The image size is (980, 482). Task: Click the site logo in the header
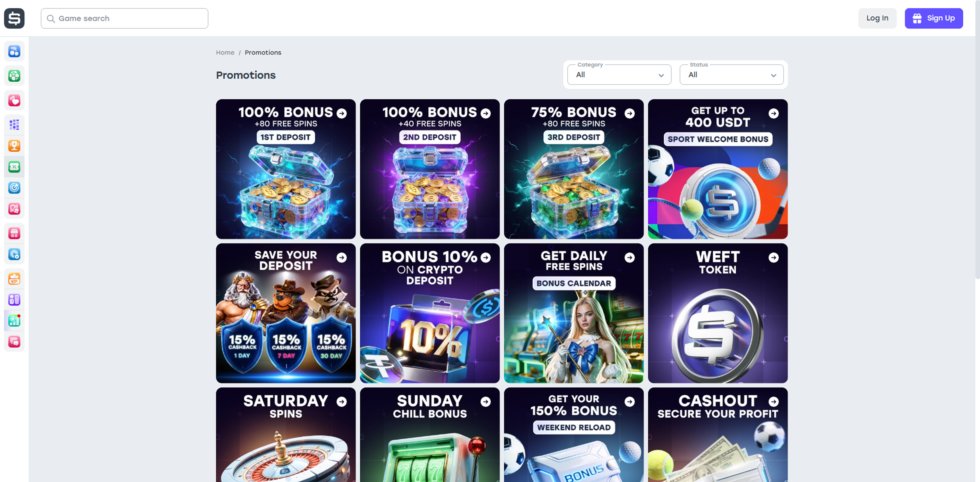[14, 18]
